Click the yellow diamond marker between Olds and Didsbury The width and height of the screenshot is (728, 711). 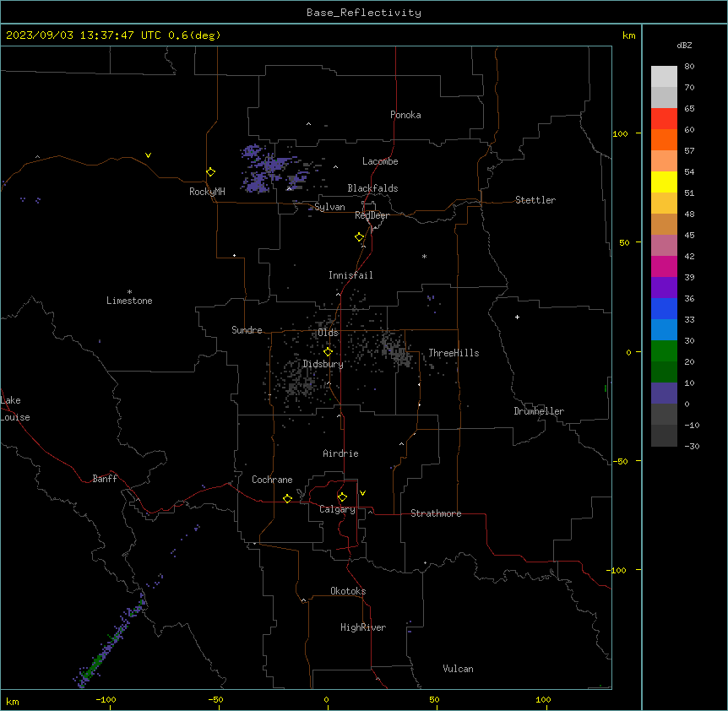pos(328,351)
